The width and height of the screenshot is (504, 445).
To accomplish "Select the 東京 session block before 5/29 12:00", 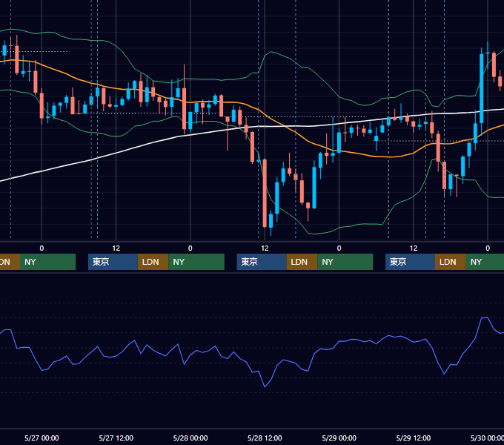I will (x=410, y=262).
